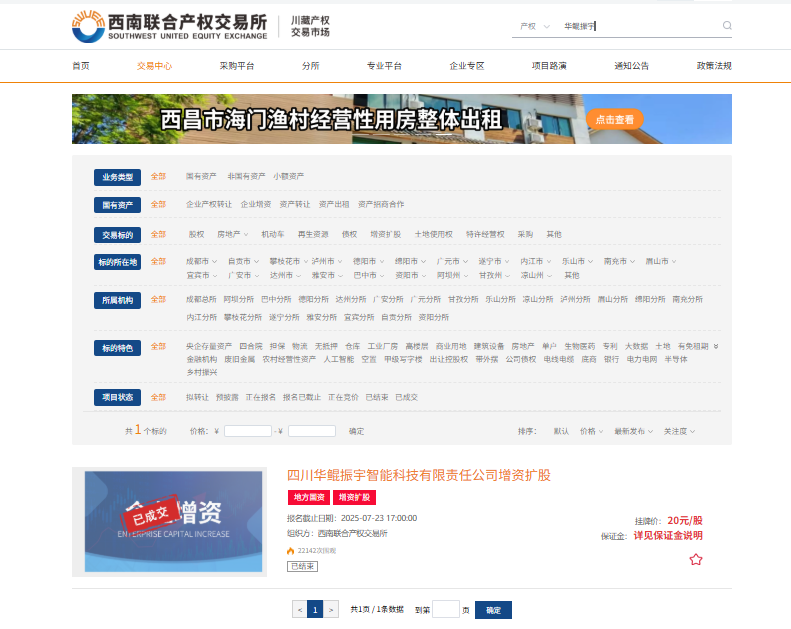Sort by 最新发布 dropdown
The width and height of the screenshot is (791, 629).
point(633,431)
